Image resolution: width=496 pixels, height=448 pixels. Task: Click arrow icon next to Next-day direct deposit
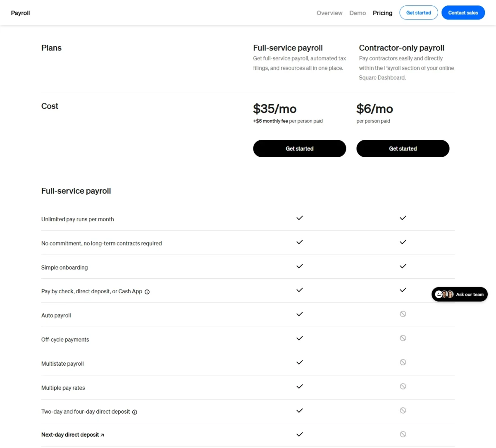(102, 435)
